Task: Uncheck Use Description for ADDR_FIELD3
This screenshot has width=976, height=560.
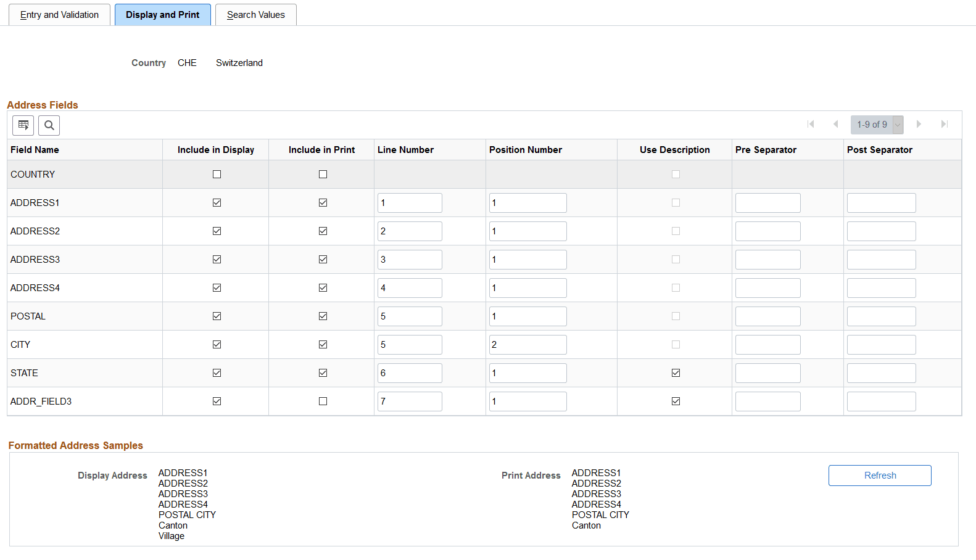Action: click(x=676, y=401)
